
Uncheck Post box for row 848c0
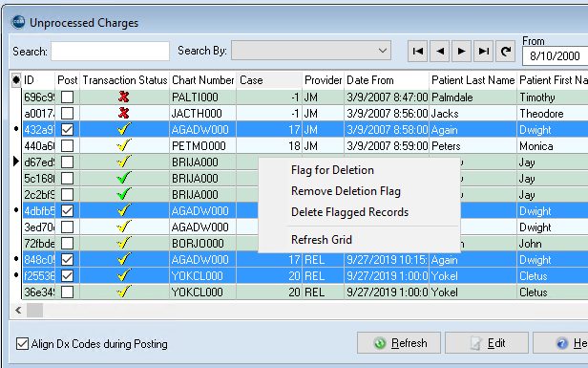(67, 259)
